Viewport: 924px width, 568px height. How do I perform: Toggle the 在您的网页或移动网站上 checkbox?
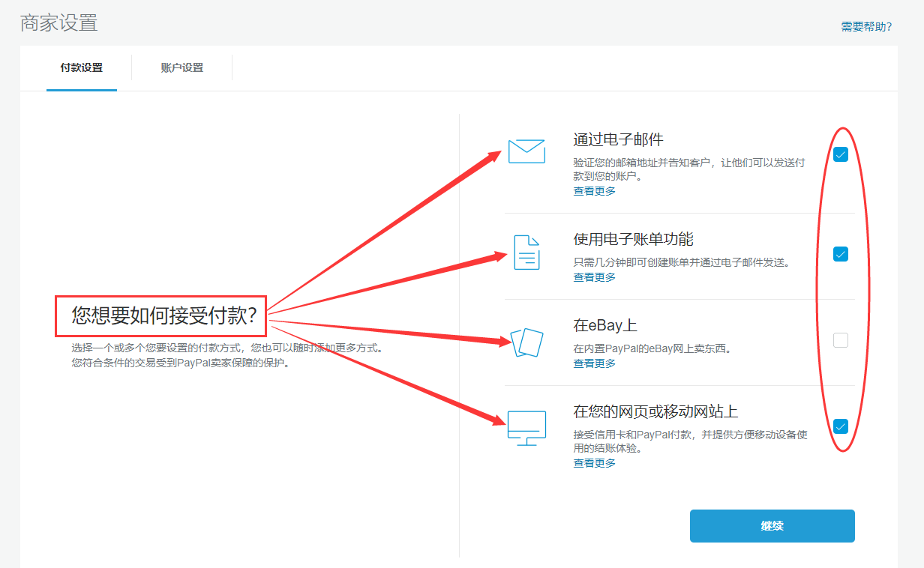click(x=841, y=426)
